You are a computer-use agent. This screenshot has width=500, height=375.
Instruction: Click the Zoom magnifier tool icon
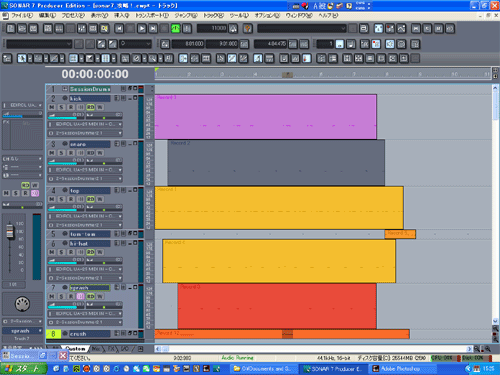pos(153,59)
